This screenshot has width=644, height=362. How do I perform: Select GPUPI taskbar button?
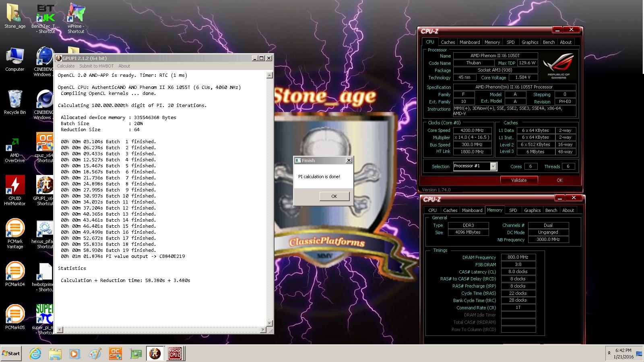(x=155, y=354)
